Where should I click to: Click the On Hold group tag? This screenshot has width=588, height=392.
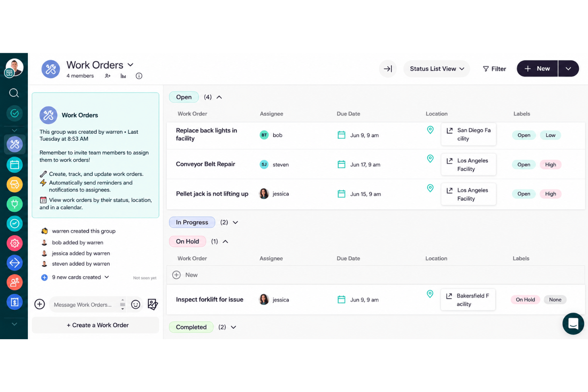pos(188,241)
